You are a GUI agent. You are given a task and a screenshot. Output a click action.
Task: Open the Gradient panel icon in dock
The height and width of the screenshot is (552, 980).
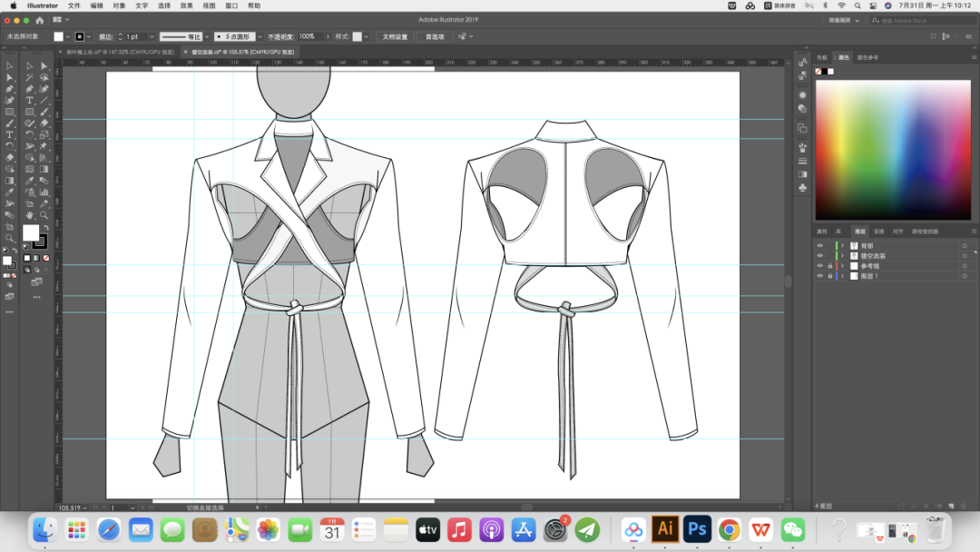[x=803, y=173]
